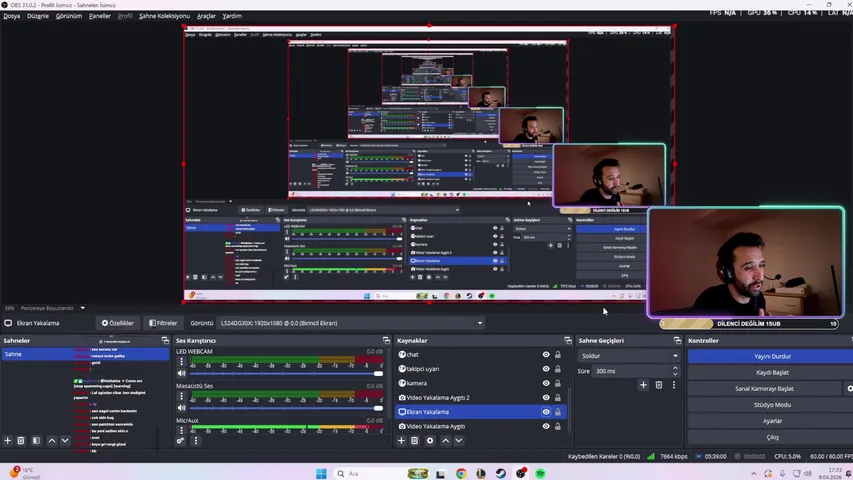
Task: Delete the selected scene with trash icon
Action: click(21, 440)
